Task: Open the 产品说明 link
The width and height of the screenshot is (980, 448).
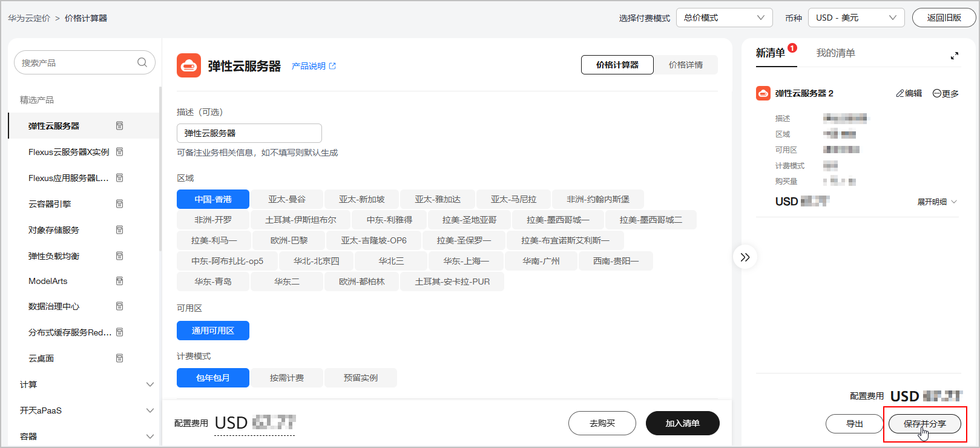Action: click(314, 66)
